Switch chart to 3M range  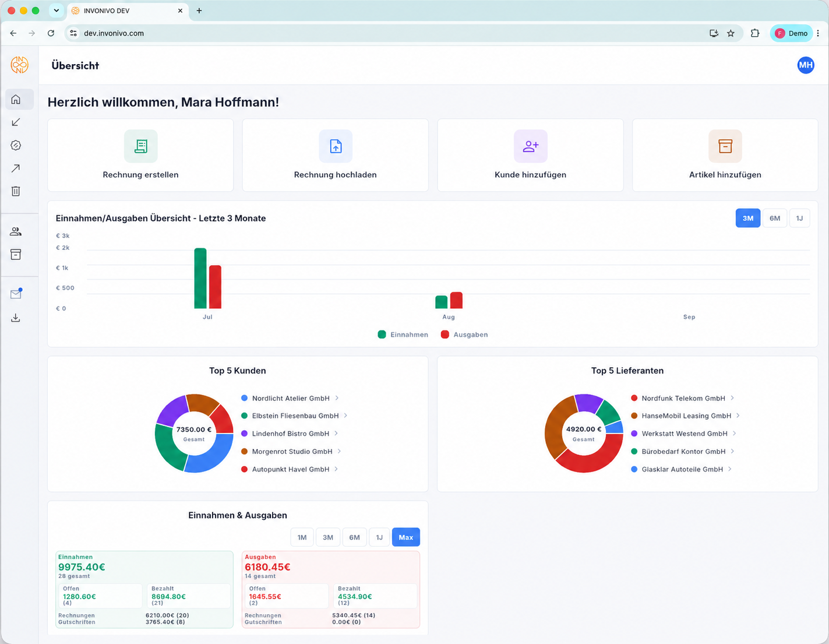[748, 218]
